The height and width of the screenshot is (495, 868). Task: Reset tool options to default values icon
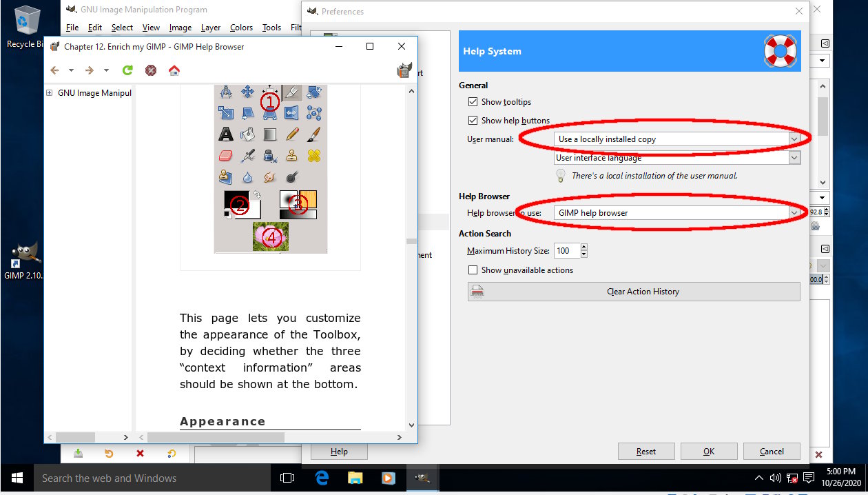click(x=172, y=454)
